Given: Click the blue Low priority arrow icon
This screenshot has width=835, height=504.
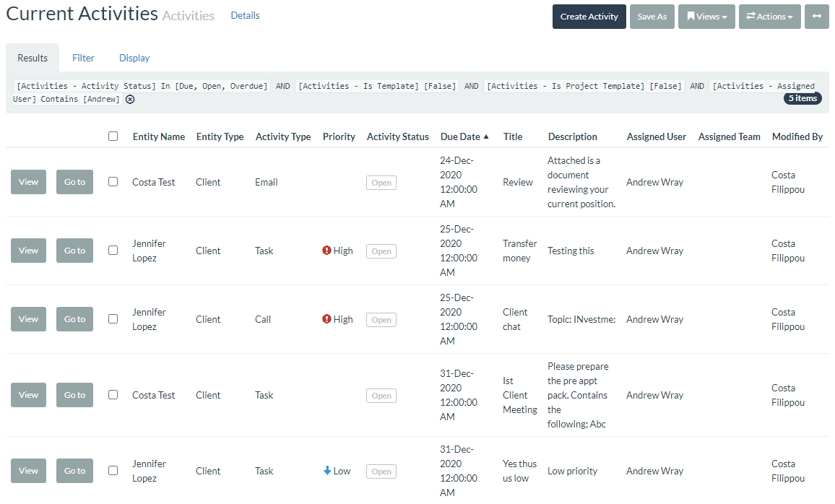Looking at the screenshot, I should [327, 471].
